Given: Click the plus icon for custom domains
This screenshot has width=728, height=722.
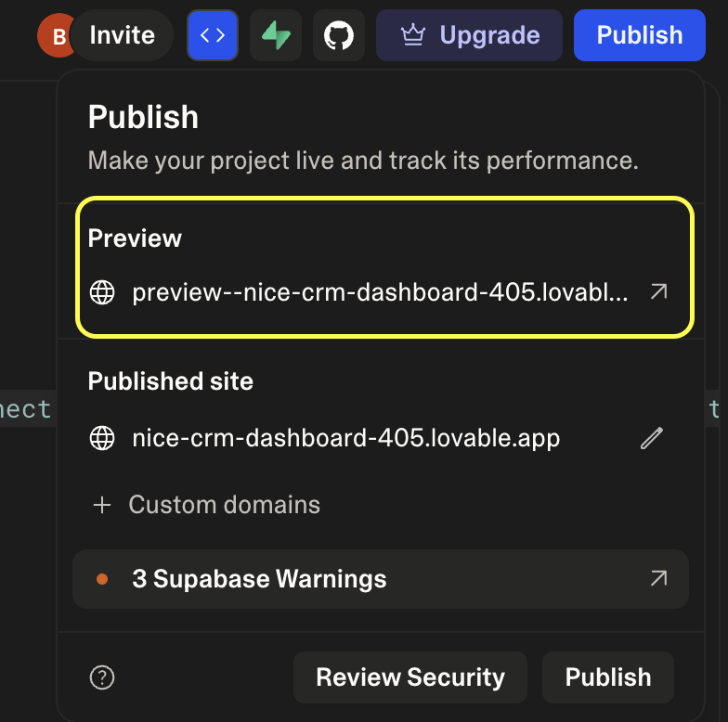Looking at the screenshot, I should (102, 505).
